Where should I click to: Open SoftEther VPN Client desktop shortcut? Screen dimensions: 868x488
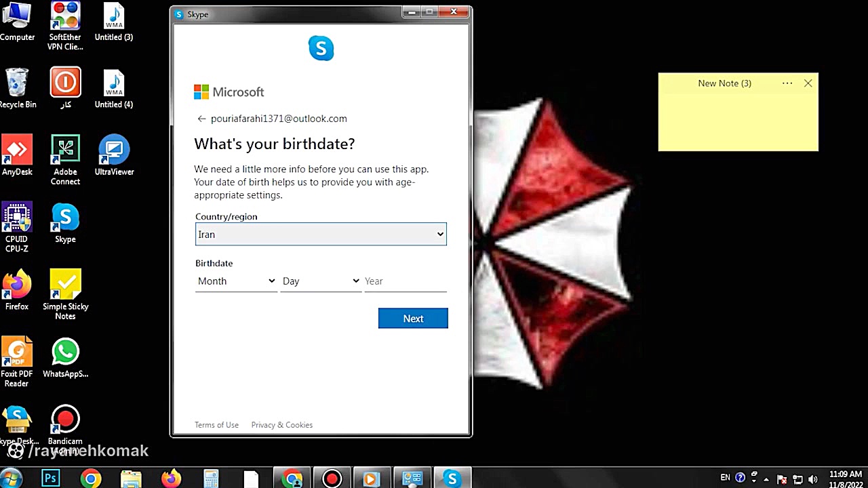pyautogui.click(x=65, y=26)
